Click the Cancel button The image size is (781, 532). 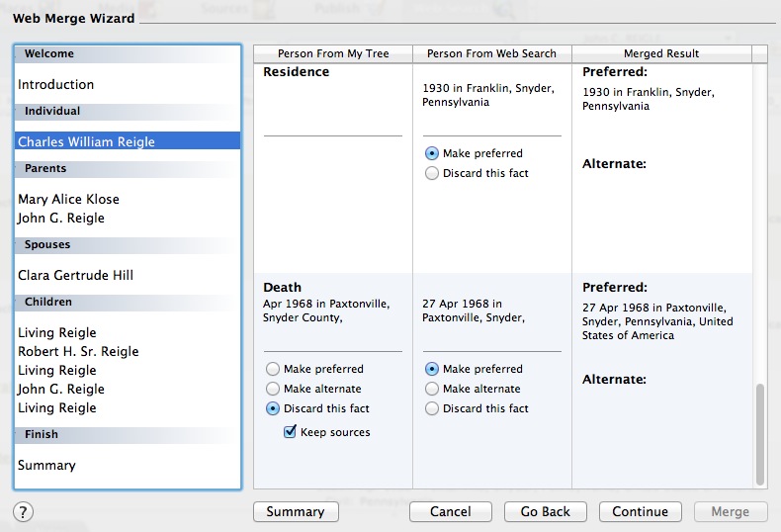pyautogui.click(x=450, y=511)
